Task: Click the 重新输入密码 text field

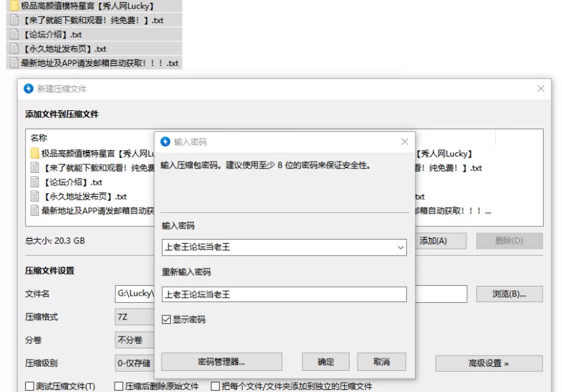Action: point(285,294)
